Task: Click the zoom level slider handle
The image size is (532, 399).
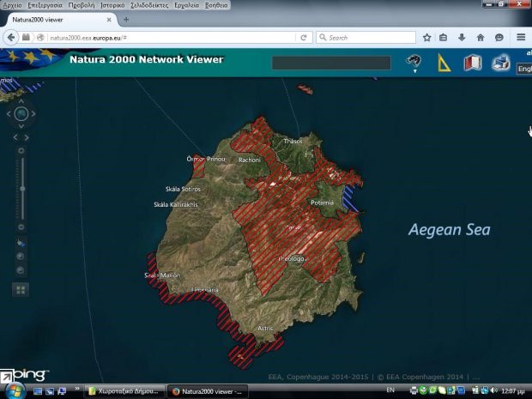Action: coord(22,189)
